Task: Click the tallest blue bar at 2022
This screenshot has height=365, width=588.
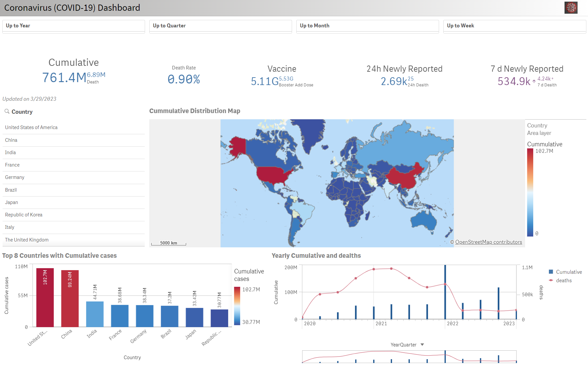Action: pos(445,292)
